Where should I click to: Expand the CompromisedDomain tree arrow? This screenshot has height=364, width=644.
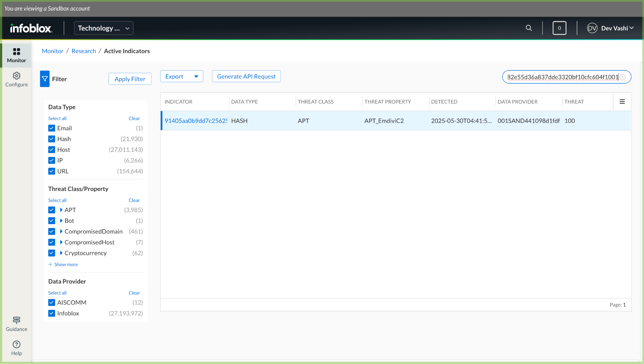point(61,231)
